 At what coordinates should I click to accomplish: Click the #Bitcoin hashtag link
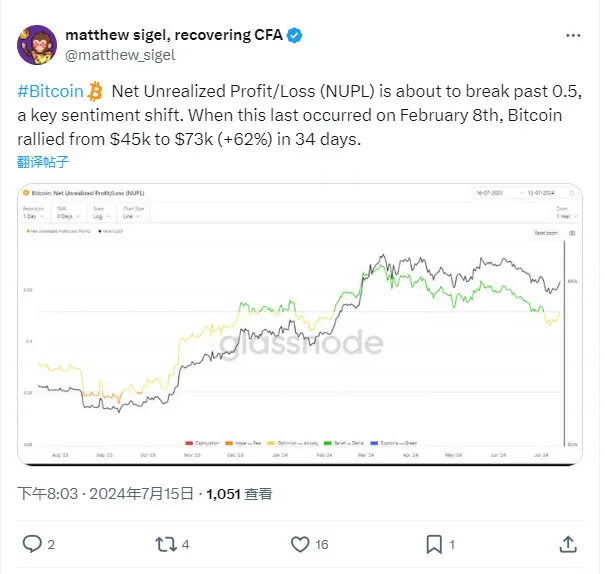tap(50, 92)
